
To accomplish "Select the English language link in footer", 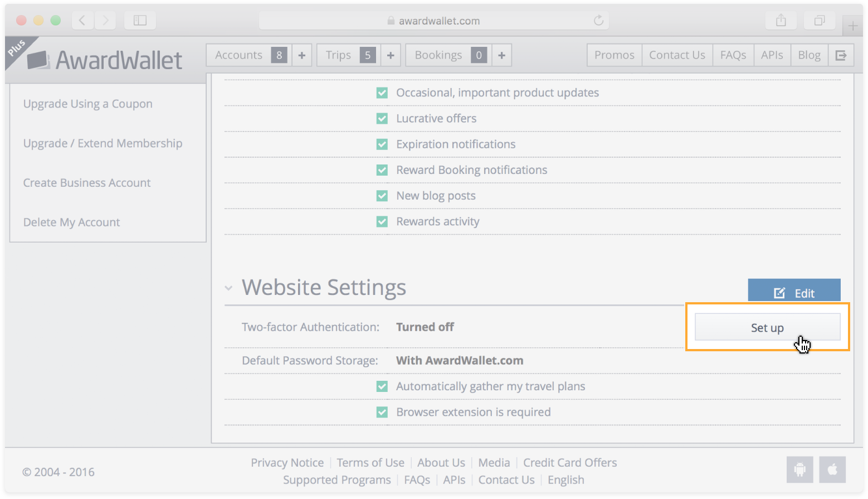I will point(565,480).
